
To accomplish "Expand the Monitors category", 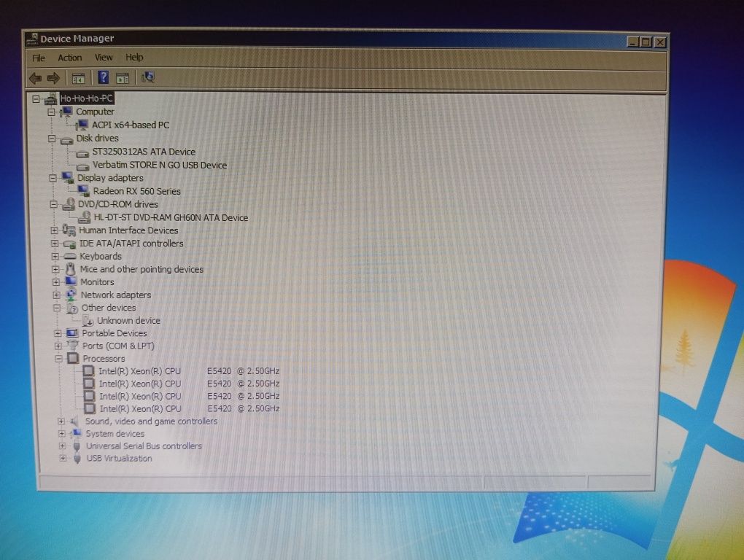I will [56, 282].
